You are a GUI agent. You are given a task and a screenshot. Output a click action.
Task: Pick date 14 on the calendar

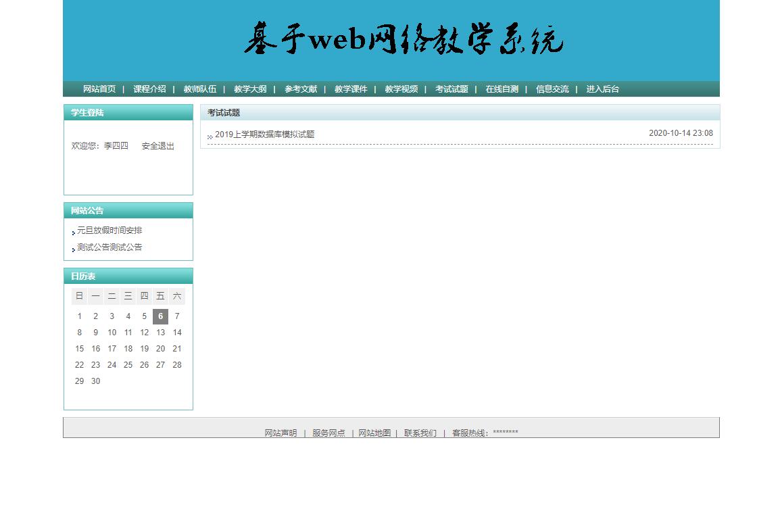click(x=176, y=332)
